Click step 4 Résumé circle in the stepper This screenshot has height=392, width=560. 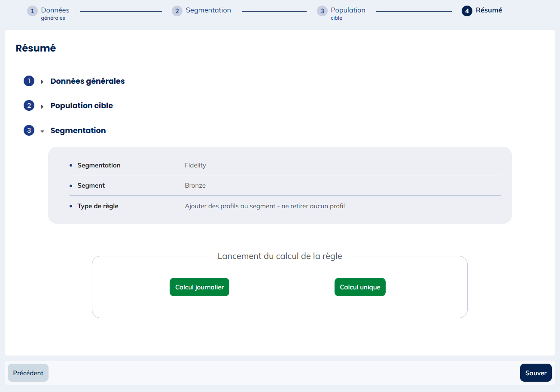click(467, 11)
